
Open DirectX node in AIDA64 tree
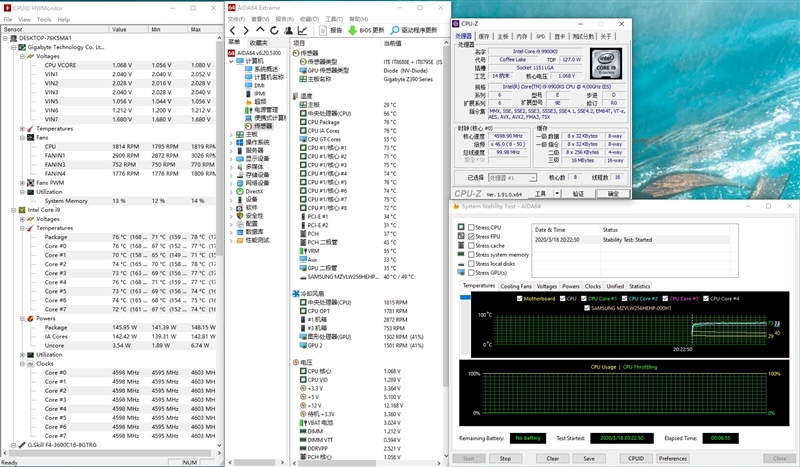[254, 191]
